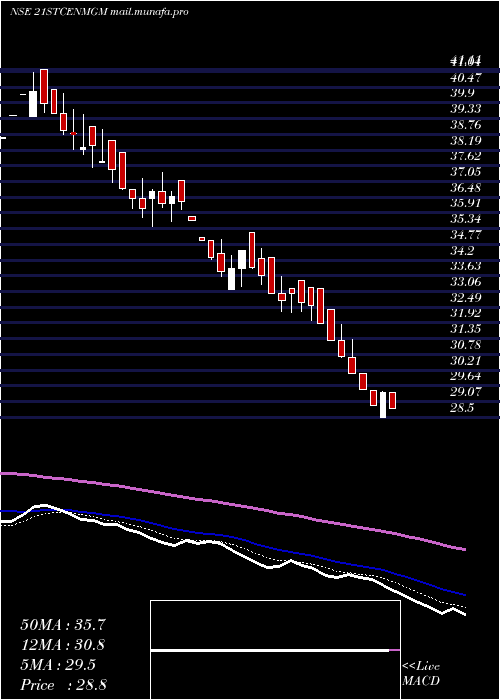This screenshot has width=500, height=700.
Task: Click the 35.91 price axis label
Action: tap(466, 204)
